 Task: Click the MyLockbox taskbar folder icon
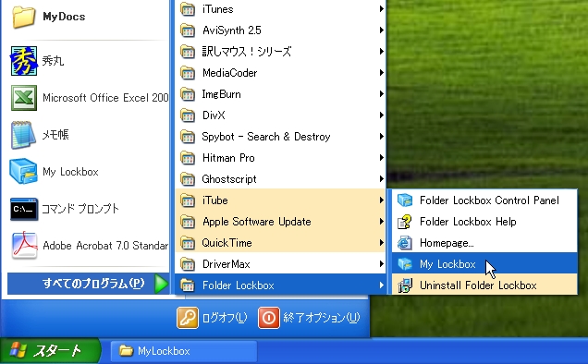[126, 351]
